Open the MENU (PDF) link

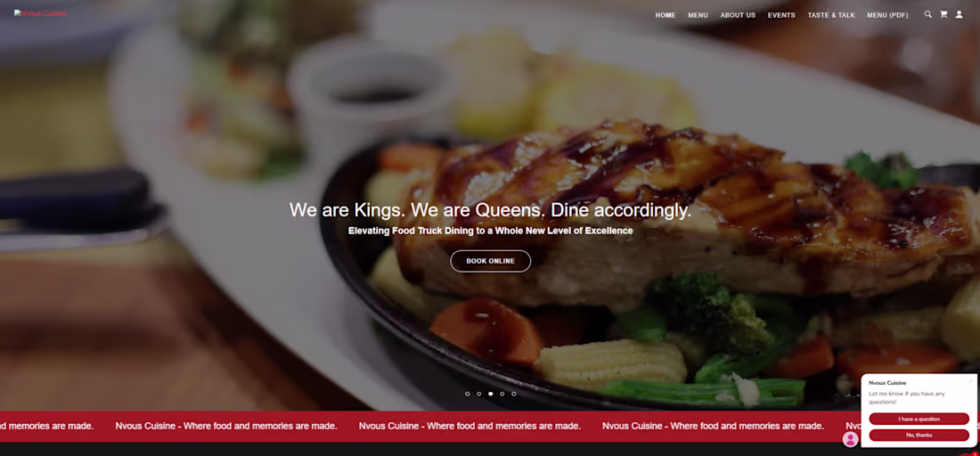[x=887, y=15]
